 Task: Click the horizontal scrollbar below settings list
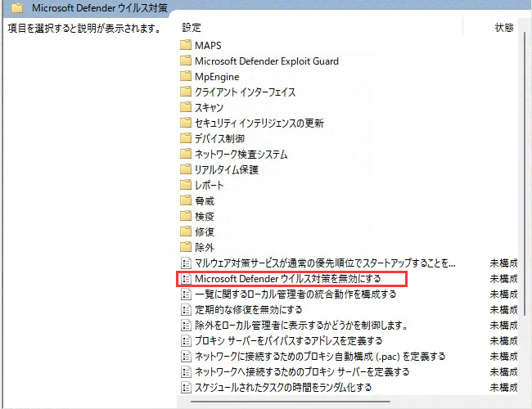pyautogui.click(x=291, y=402)
